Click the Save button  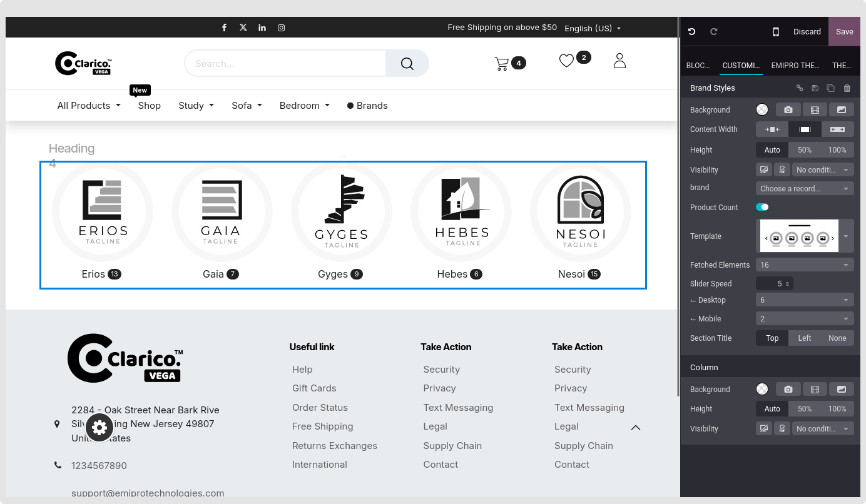click(845, 32)
